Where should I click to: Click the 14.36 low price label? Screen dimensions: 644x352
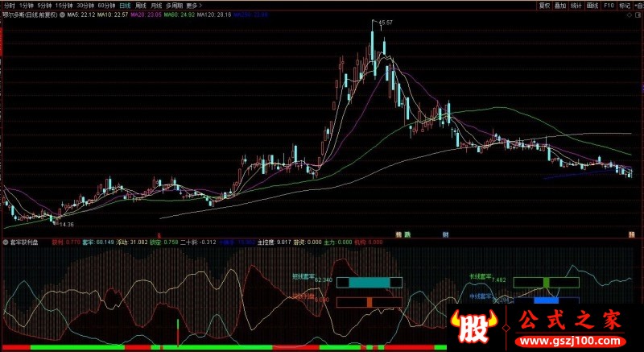pos(66,225)
